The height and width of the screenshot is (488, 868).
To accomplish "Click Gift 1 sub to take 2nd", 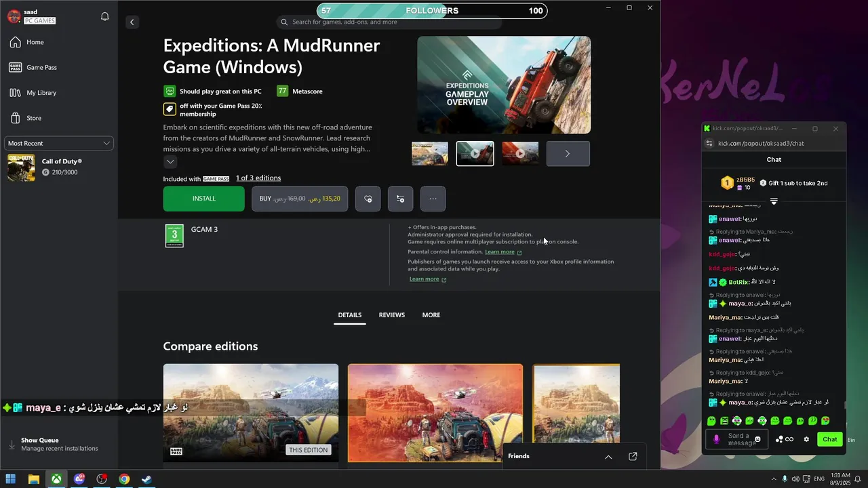I will pos(793,183).
